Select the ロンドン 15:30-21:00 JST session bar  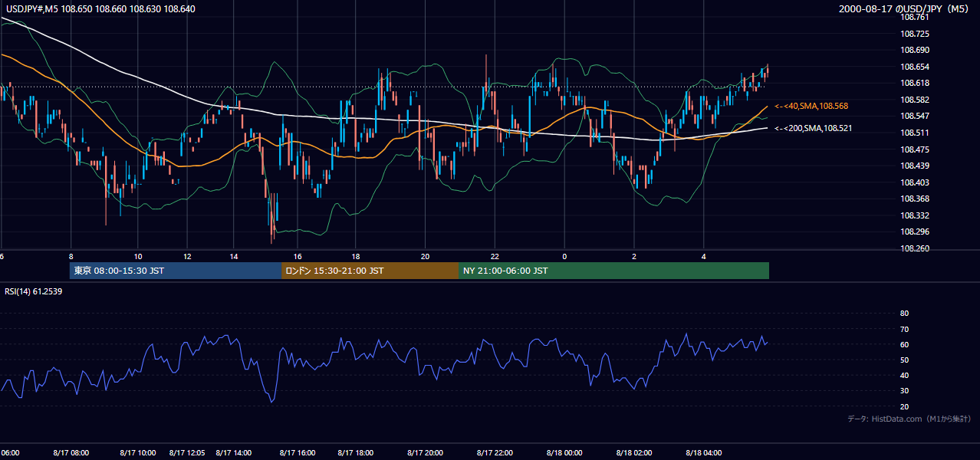370,271
